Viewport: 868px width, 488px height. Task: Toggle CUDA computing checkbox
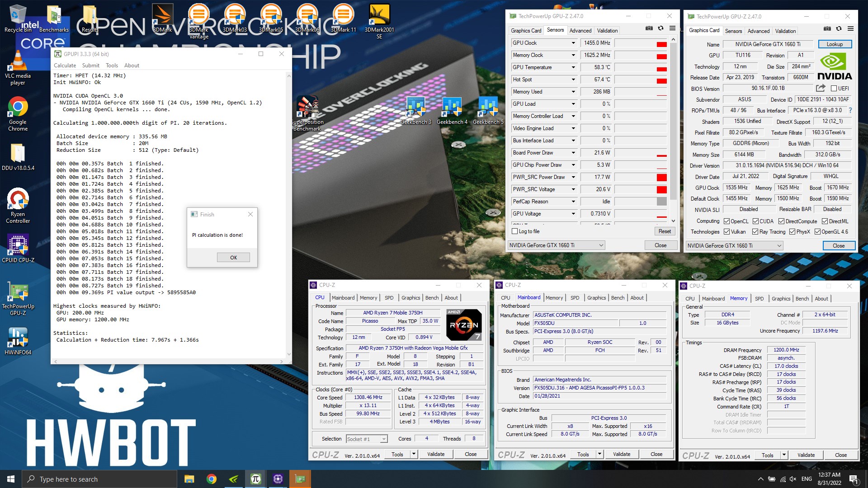[x=756, y=221]
